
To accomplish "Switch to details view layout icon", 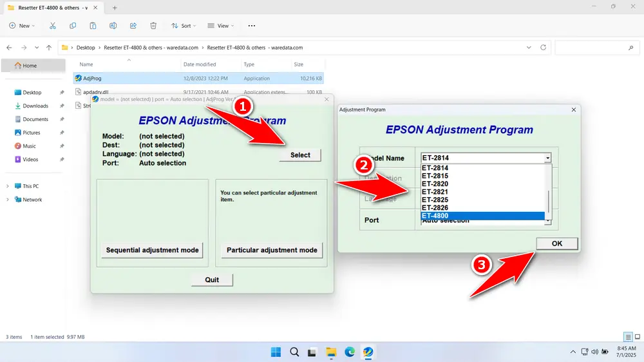I will coord(628,337).
